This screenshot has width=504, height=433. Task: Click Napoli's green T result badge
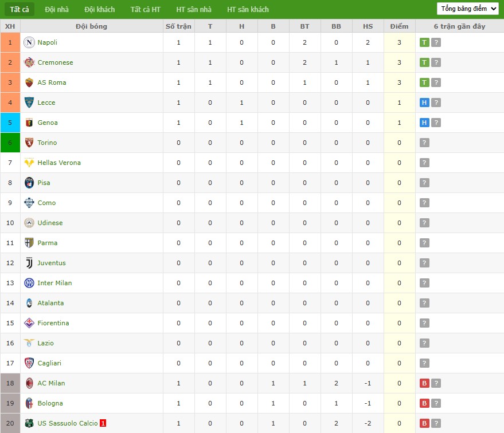pos(424,42)
